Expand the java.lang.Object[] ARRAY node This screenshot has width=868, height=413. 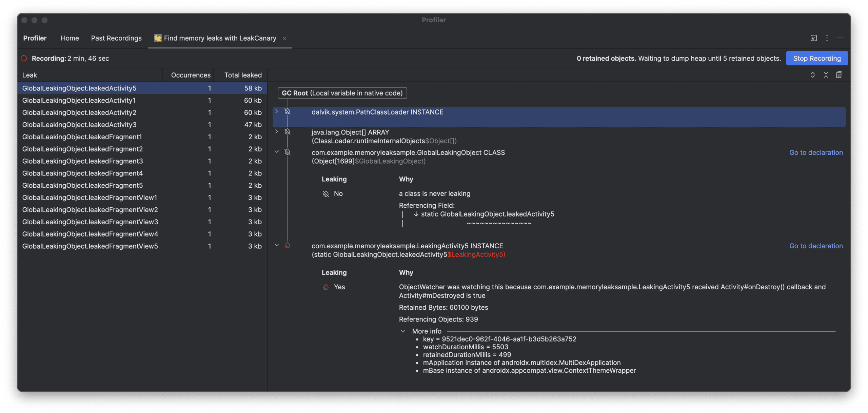click(277, 132)
